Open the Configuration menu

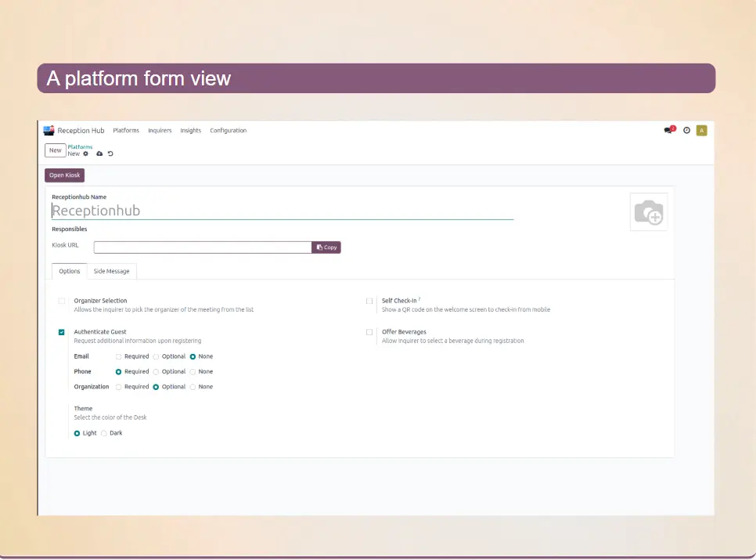pyautogui.click(x=228, y=131)
